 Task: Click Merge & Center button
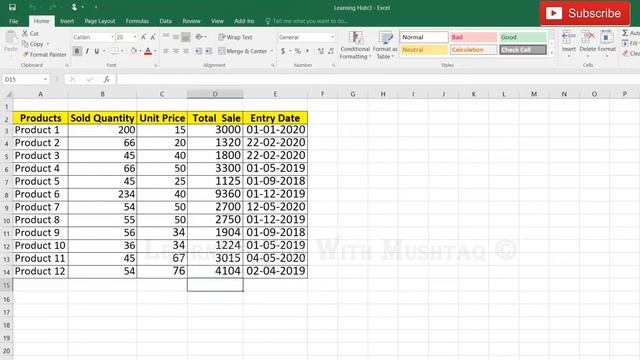[243, 51]
